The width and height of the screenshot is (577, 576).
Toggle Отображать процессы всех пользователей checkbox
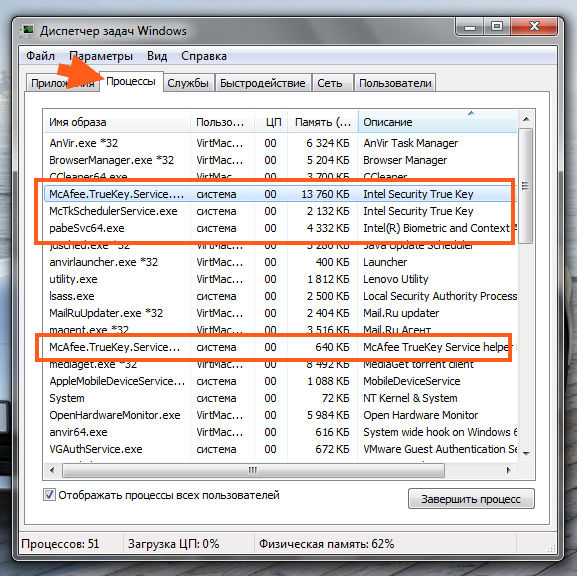pos(49,495)
